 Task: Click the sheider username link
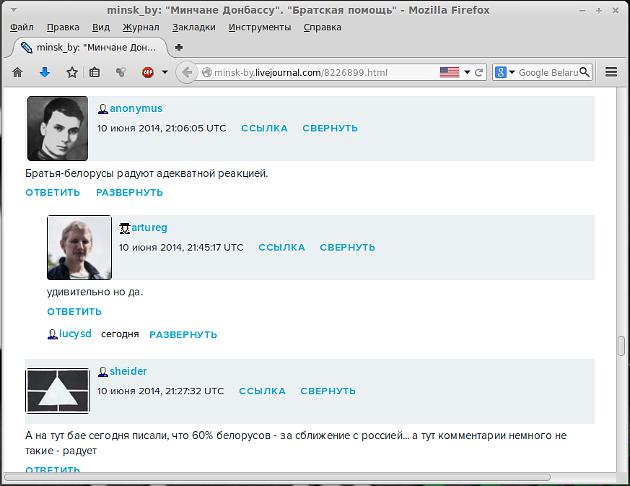coord(128,371)
